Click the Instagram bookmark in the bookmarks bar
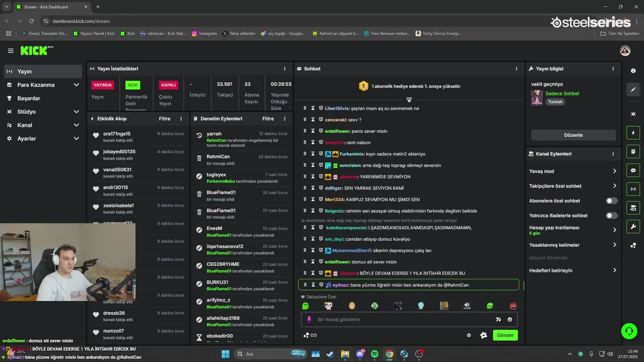The image size is (644, 362). 204,34
